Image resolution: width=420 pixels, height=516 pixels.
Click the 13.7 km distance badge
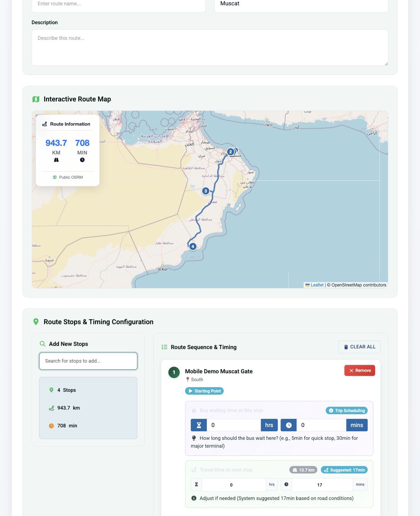click(x=303, y=470)
